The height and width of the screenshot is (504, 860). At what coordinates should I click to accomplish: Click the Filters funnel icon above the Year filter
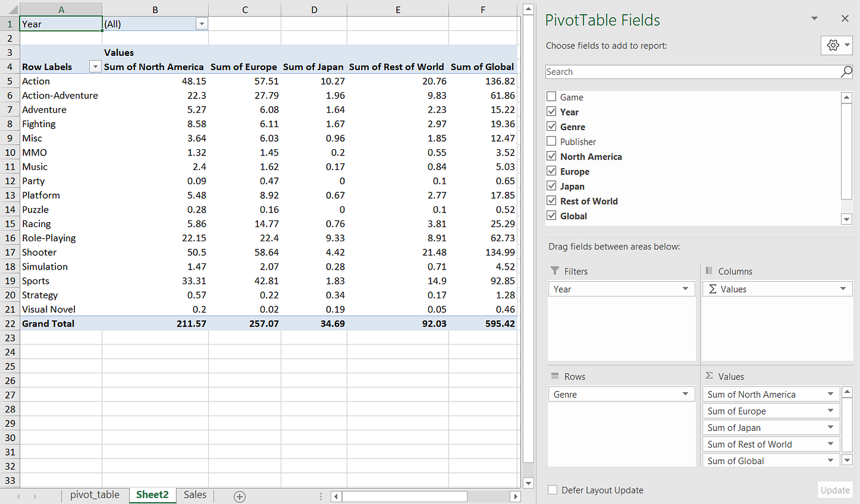click(555, 271)
